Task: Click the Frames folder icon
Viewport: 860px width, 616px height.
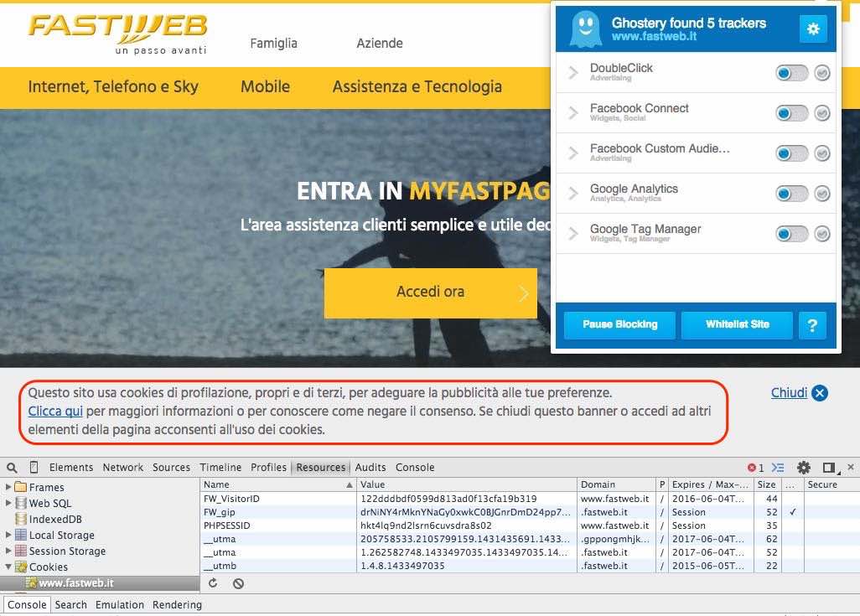Action: click(21, 487)
